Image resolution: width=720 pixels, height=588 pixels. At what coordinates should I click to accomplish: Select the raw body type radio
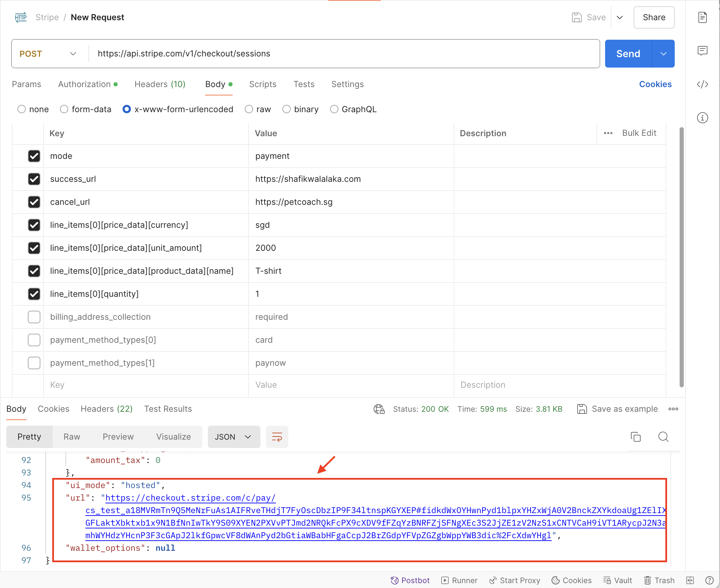[249, 109]
